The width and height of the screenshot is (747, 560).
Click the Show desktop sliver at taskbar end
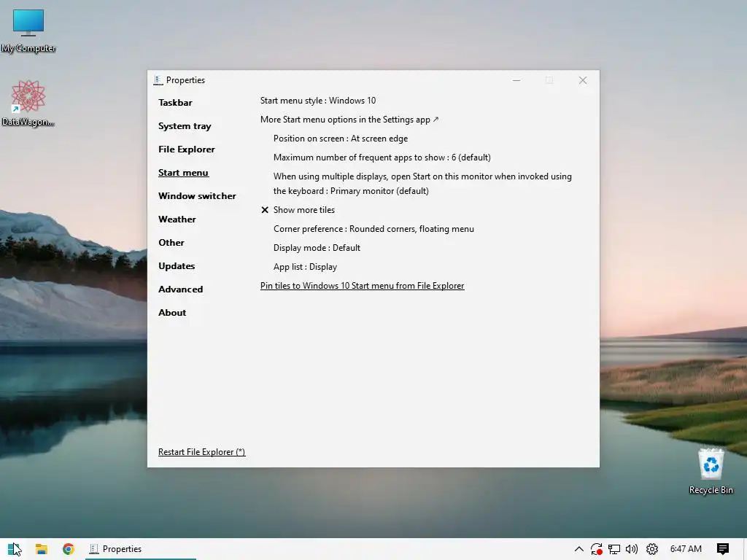(x=744, y=549)
